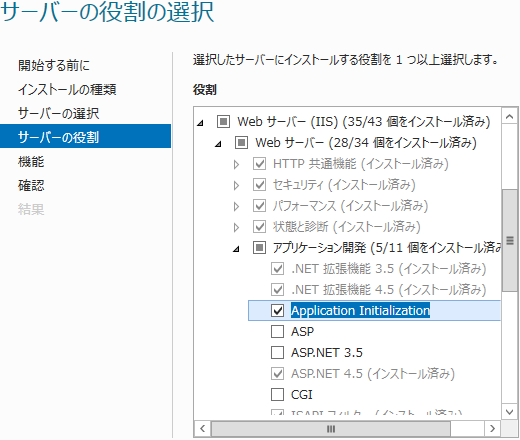Image resolution: width=520 pixels, height=440 pixels.
Task: Select the アプリケーション開発 (5/11) label
Action: (387, 248)
